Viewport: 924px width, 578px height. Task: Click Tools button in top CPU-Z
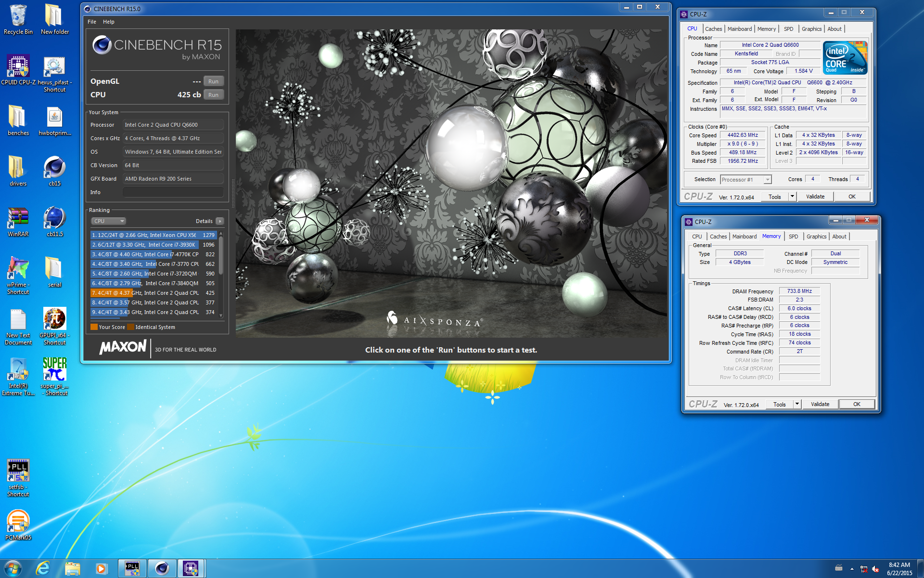tap(774, 197)
